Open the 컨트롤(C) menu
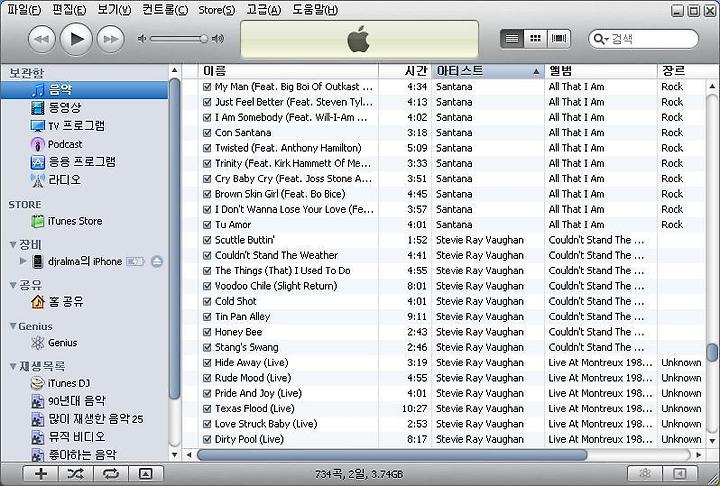This screenshot has width=720, height=486. (165, 10)
